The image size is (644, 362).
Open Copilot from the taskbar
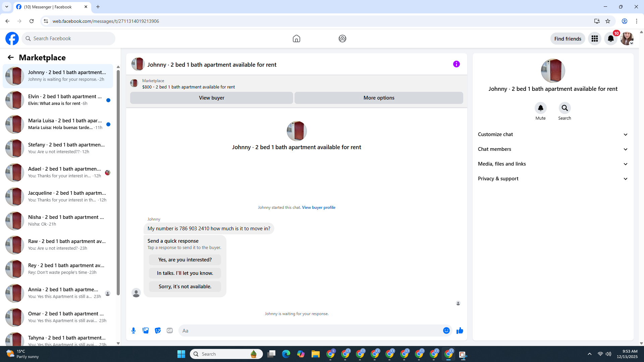coord(301,354)
